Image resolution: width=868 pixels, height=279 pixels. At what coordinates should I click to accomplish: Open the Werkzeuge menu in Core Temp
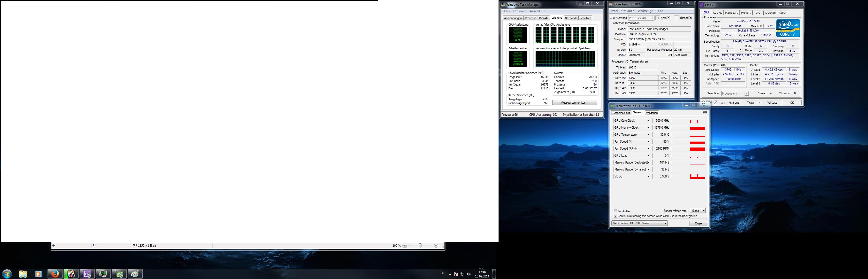coord(645,11)
